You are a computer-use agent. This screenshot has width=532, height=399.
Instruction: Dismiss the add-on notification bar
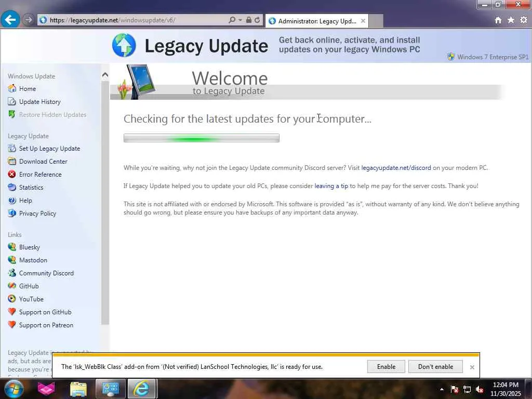[x=472, y=367]
